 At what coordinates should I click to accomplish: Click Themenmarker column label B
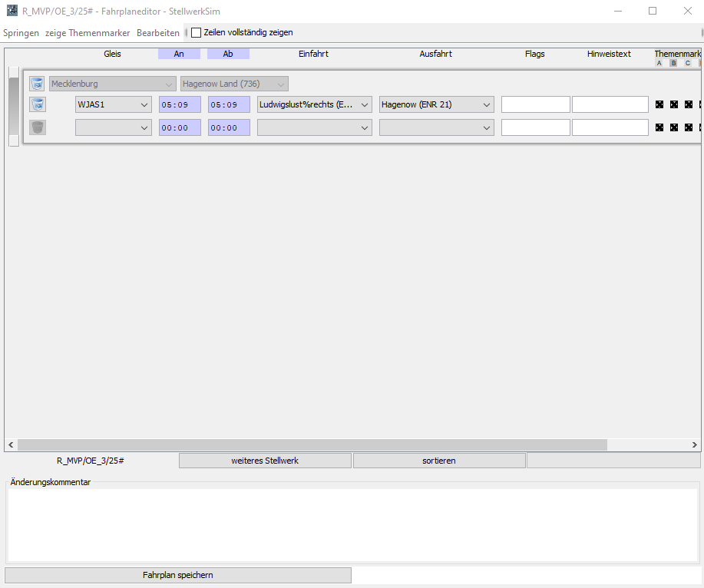pyautogui.click(x=673, y=63)
